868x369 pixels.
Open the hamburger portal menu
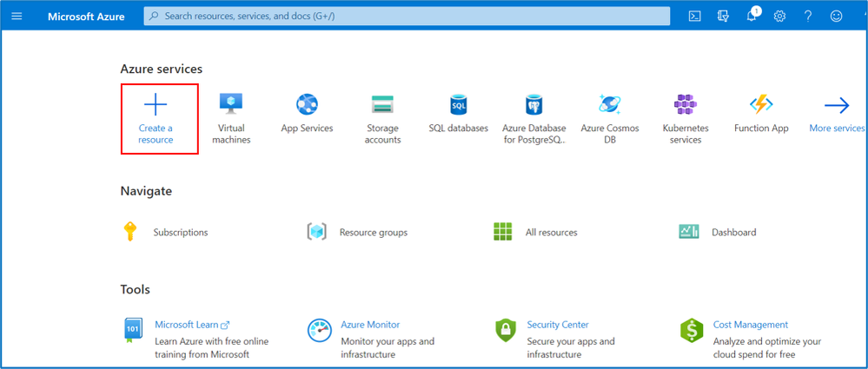point(17,16)
